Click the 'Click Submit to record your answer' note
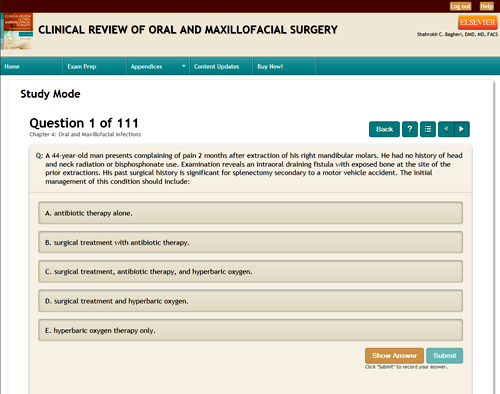This screenshot has width=500, height=394. tap(406, 367)
